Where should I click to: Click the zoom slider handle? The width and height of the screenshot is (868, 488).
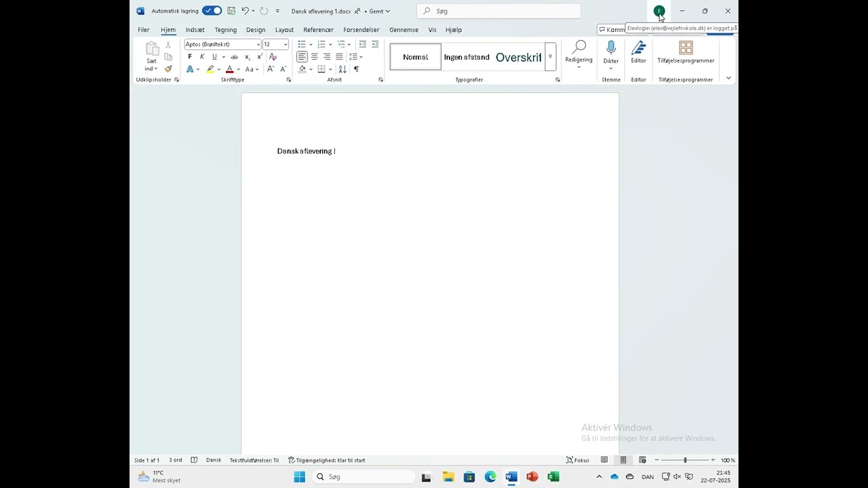click(685, 460)
